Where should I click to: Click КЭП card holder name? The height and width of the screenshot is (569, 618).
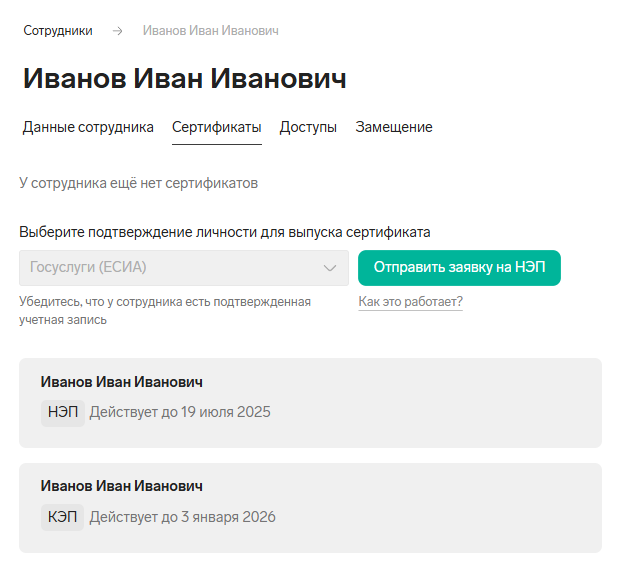click(x=121, y=486)
